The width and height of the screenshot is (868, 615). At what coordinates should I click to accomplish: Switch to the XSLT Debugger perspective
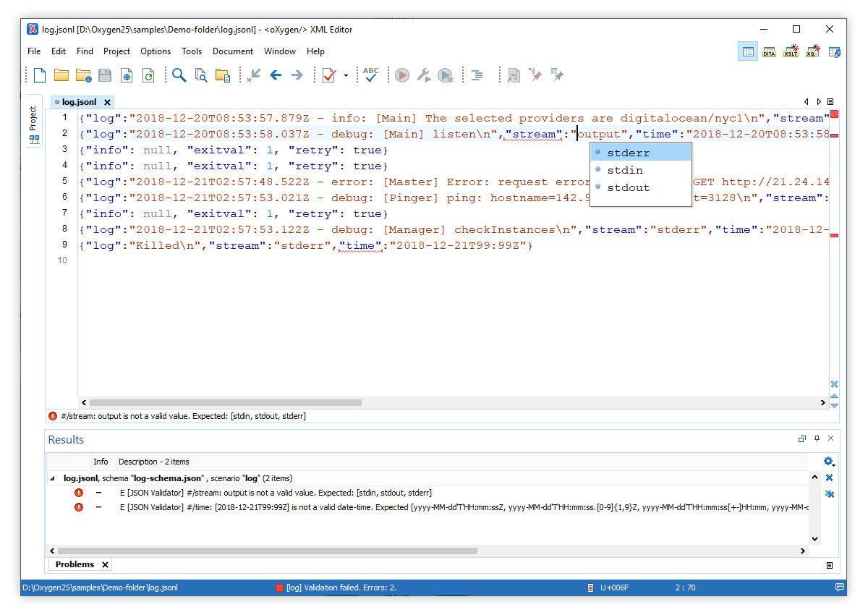(791, 51)
